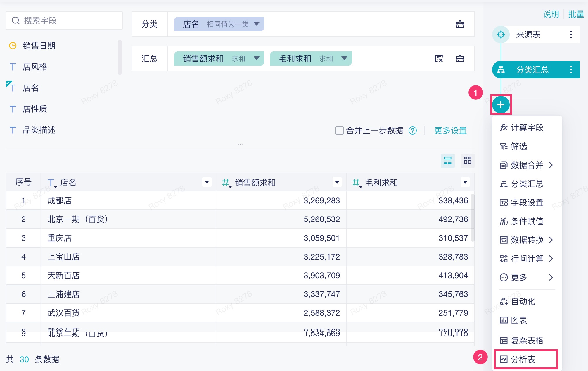Viewport: 588px width, 371px height.
Task: Click the 说明 link
Action: [551, 14]
